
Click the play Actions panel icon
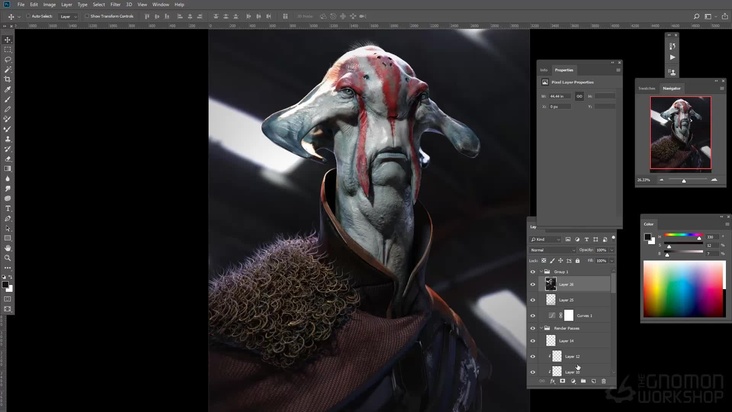click(672, 57)
